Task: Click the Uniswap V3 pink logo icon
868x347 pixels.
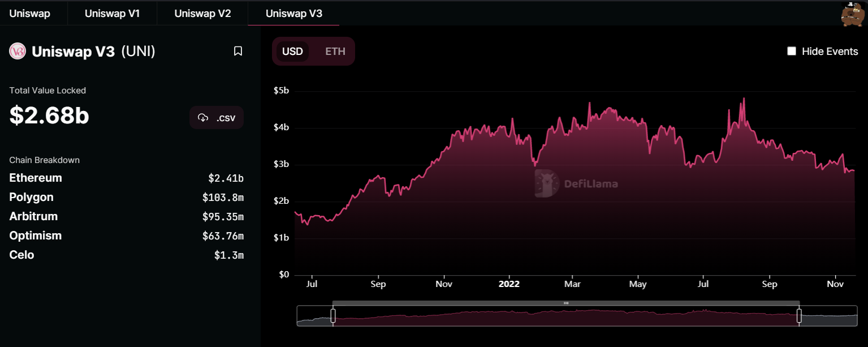Action: (x=18, y=52)
